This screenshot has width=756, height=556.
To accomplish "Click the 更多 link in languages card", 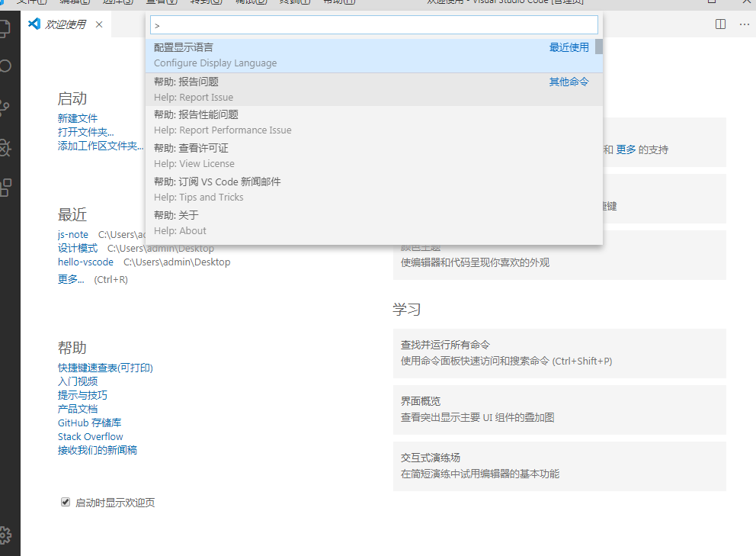I will point(626,149).
